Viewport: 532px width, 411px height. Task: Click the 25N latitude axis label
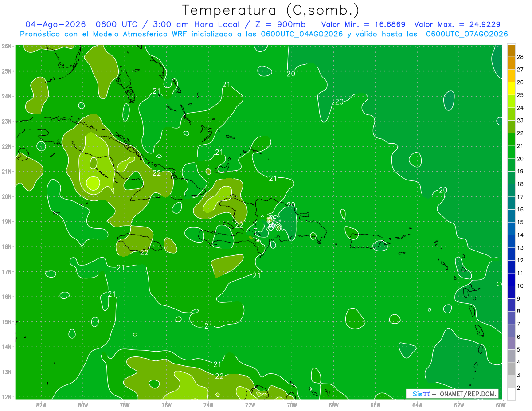coord(7,71)
